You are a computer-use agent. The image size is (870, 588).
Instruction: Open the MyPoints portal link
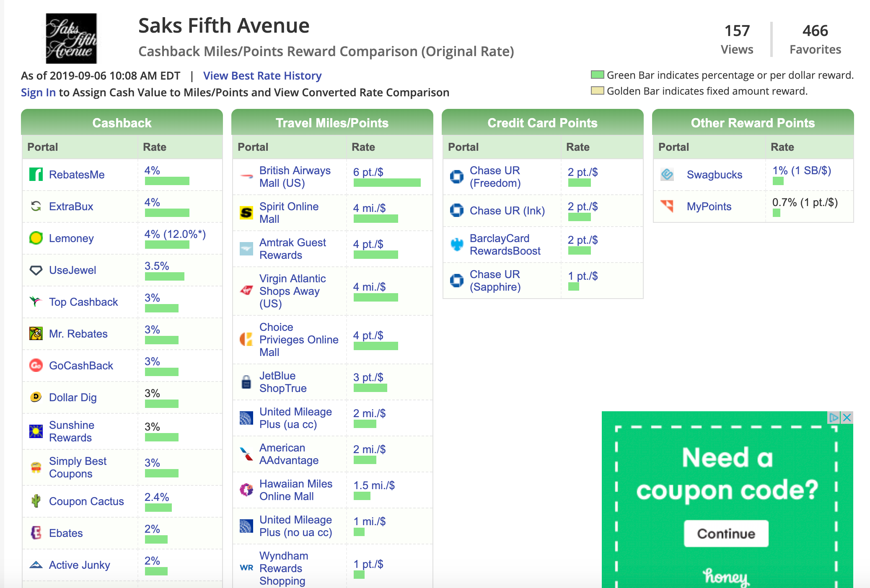709,206
